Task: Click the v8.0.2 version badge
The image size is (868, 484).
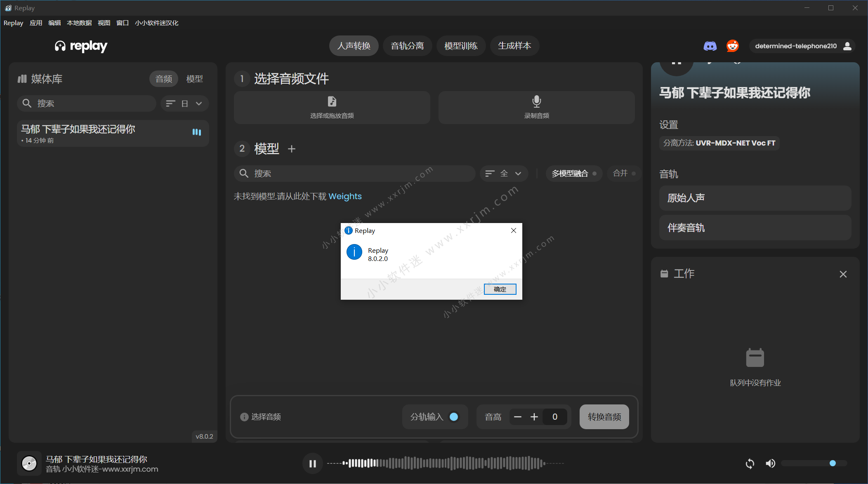Action: [x=204, y=436]
